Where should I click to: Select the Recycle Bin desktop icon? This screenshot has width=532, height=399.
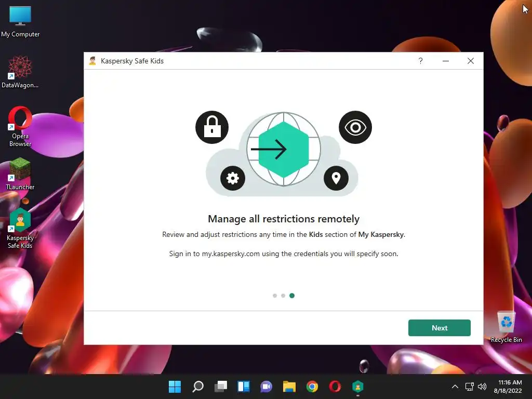click(x=506, y=327)
